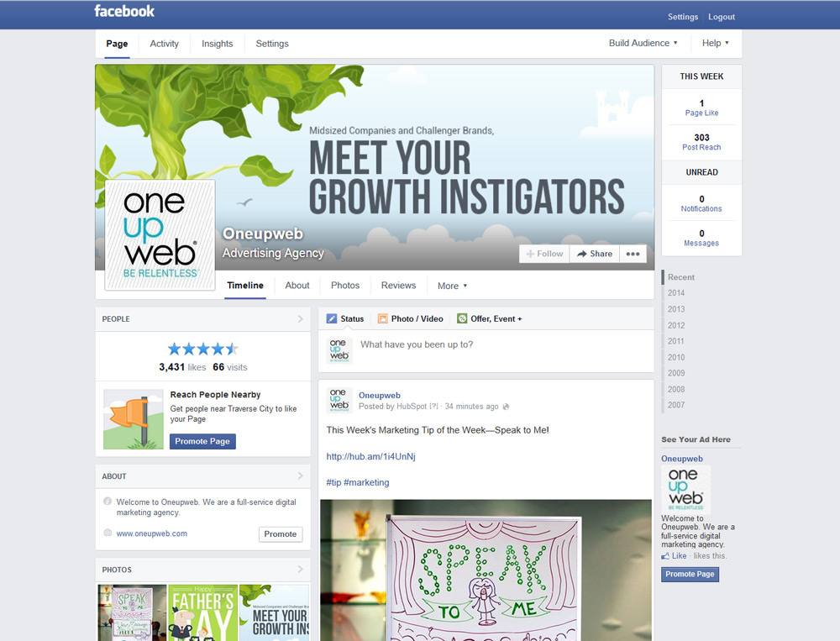Expand the More tab dropdown

click(452, 286)
